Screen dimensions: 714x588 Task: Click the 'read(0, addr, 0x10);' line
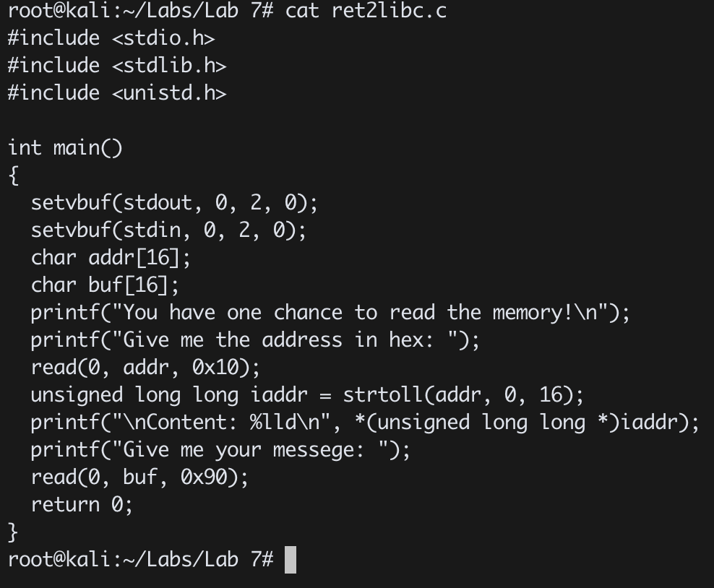tap(146, 368)
